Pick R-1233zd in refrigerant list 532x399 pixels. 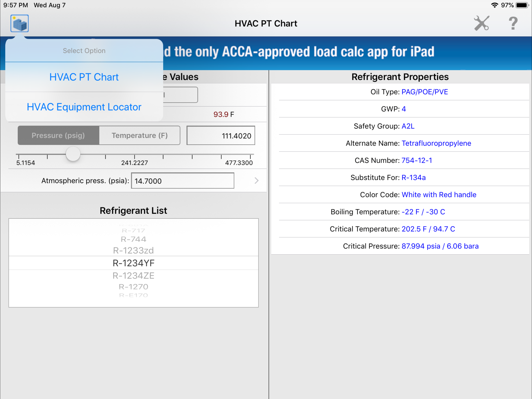pyautogui.click(x=133, y=251)
